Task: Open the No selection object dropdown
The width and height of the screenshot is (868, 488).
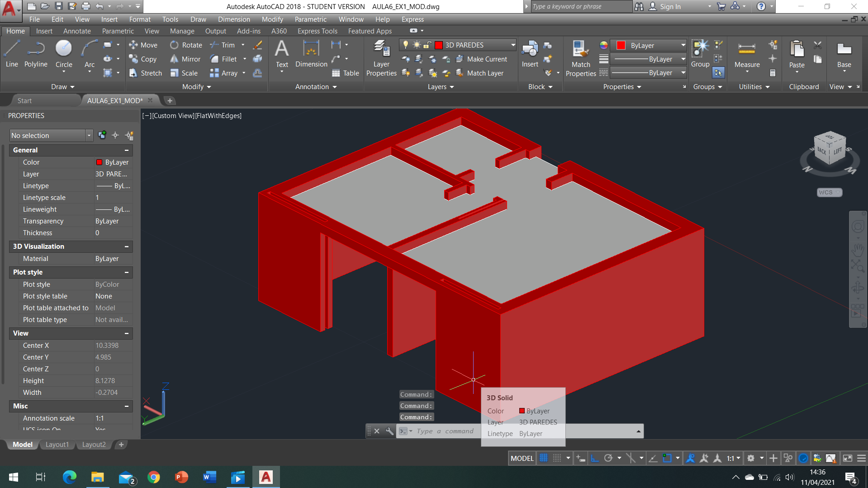Action: 89,136
